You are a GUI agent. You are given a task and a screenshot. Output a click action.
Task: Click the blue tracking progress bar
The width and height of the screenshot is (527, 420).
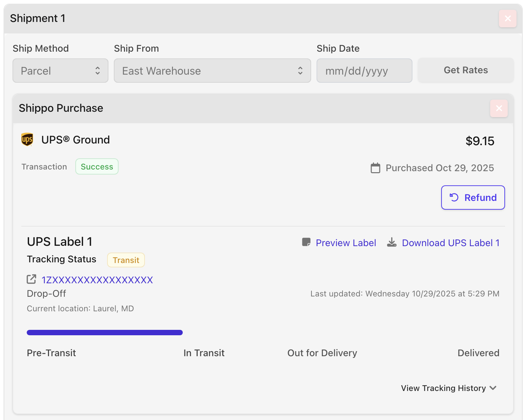pyautogui.click(x=105, y=333)
